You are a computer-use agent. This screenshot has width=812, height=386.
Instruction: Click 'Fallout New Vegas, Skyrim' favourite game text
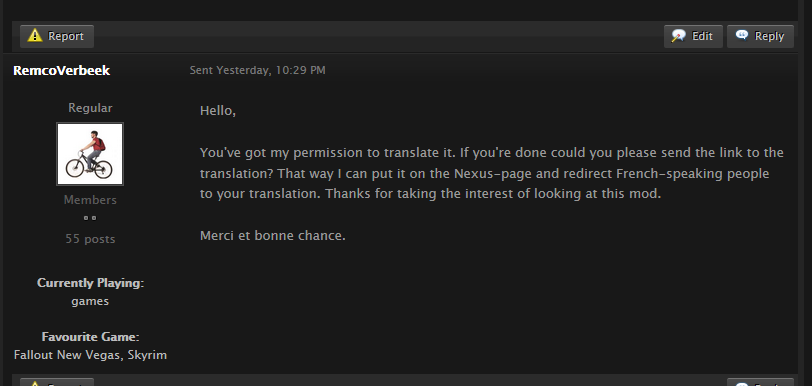90,355
